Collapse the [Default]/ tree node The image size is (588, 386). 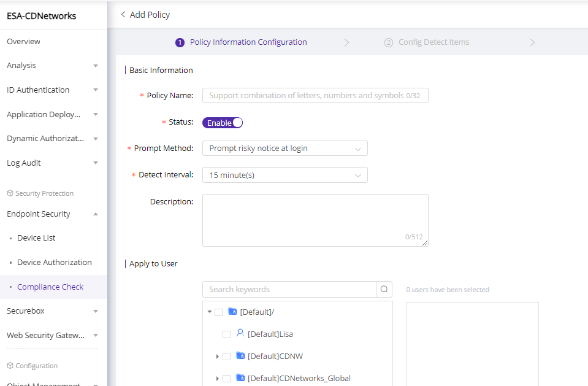coord(210,312)
